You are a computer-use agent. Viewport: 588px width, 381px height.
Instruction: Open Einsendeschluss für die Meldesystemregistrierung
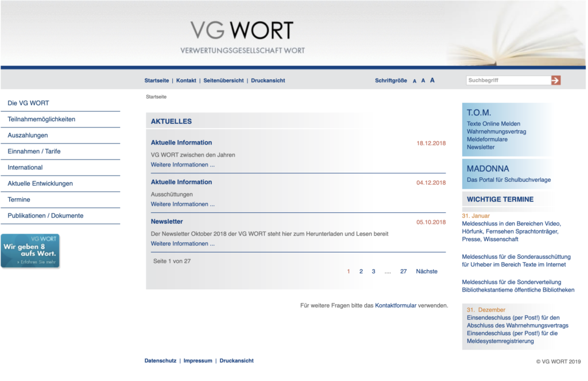[512, 337]
